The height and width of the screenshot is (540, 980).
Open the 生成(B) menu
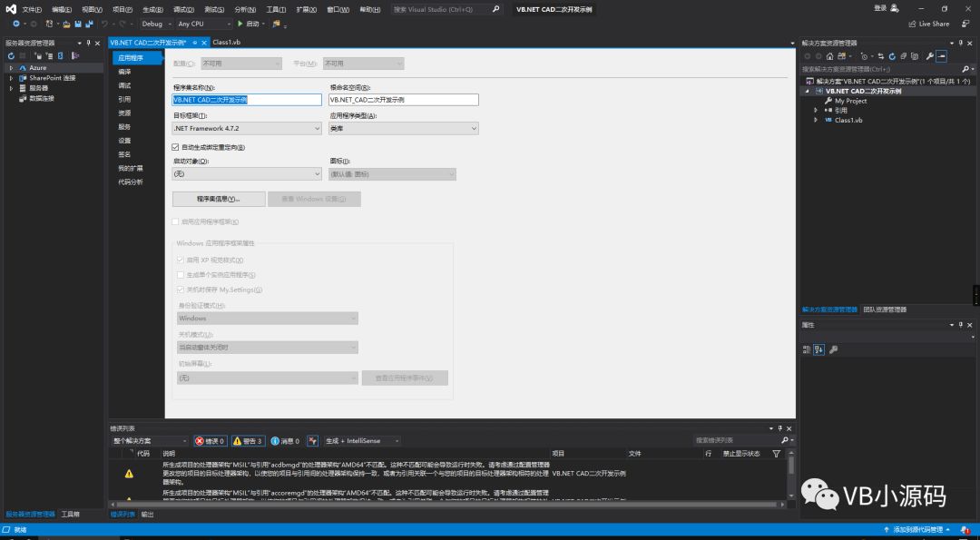(x=152, y=9)
